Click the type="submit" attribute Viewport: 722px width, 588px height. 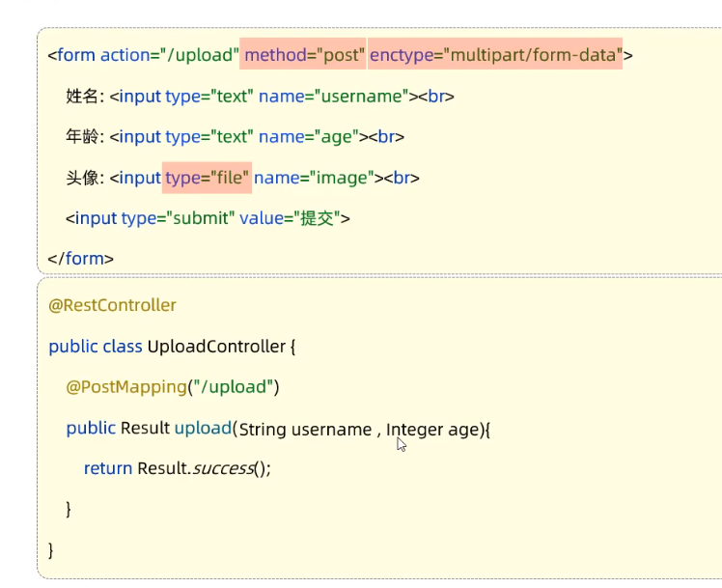[178, 218]
